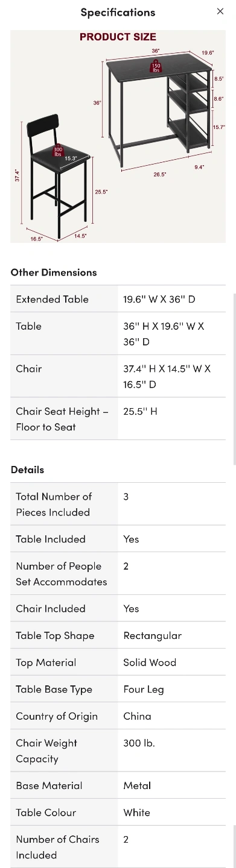This screenshot has width=236, height=868.
Task: Click the Number of Chairs Included row
Action: click(118, 847)
